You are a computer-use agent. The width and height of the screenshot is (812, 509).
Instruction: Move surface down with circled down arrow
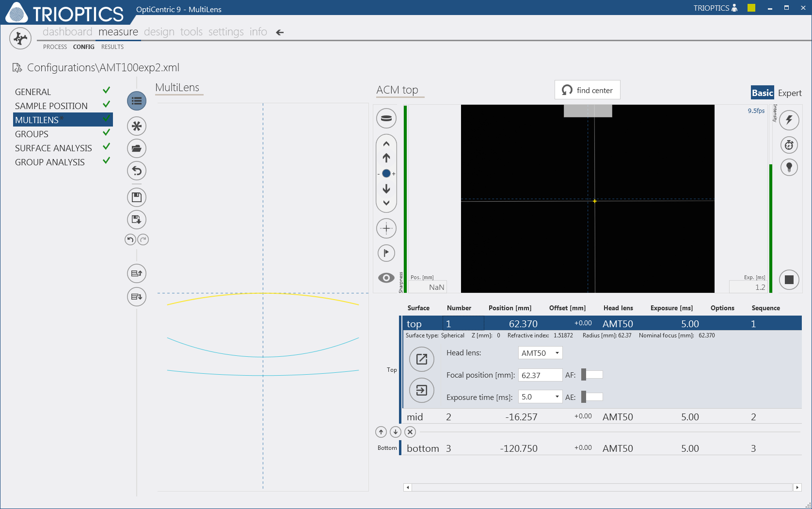[x=396, y=432]
